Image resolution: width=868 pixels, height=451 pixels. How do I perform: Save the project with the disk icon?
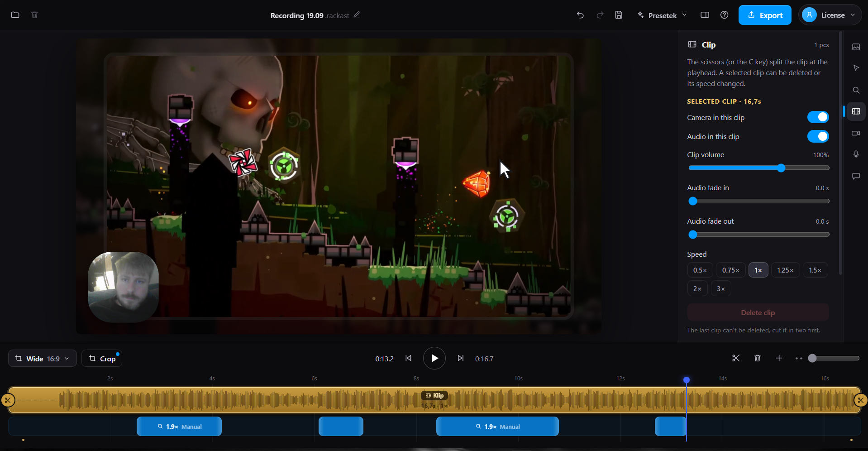[x=619, y=15]
